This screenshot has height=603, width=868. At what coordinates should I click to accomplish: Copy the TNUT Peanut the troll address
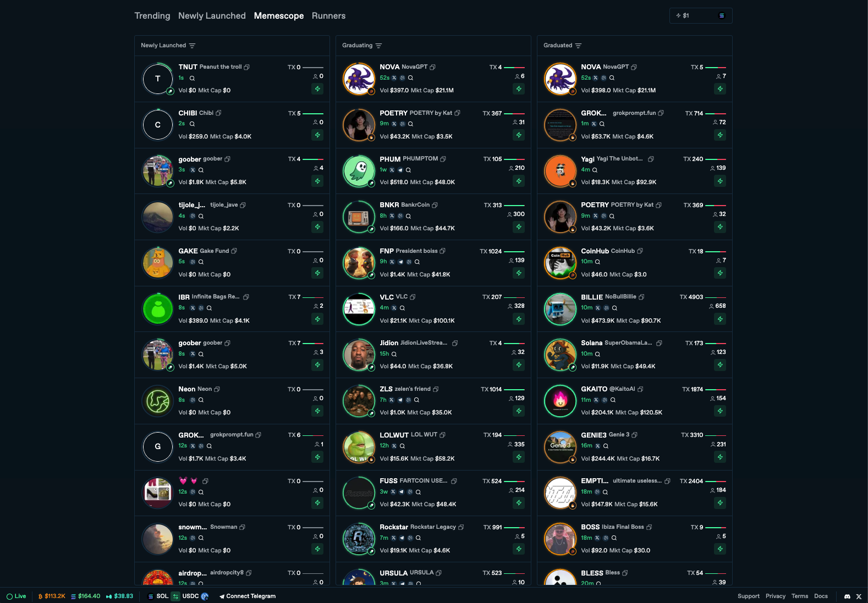point(246,67)
